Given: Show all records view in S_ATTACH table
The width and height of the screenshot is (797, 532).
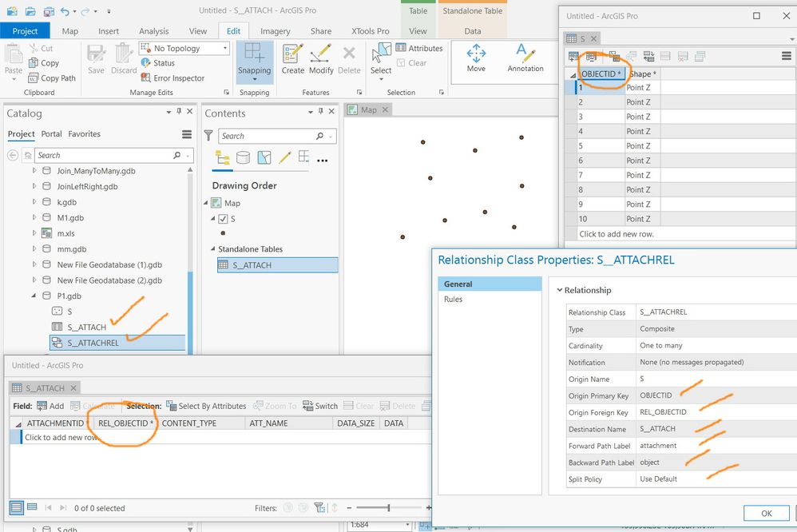Looking at the screenshot, I should 16,507.
